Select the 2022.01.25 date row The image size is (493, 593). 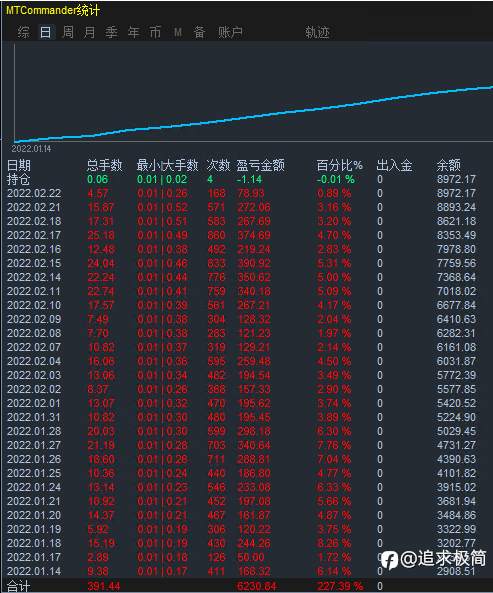coord(34,473)
